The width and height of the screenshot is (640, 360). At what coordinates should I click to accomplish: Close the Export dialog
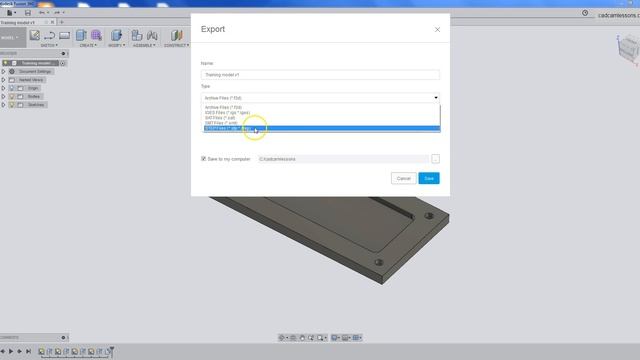coord(437,29)
